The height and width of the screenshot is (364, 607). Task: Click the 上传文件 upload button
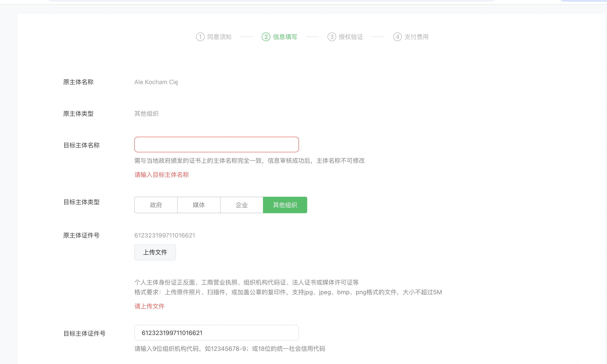coord(155,252)
